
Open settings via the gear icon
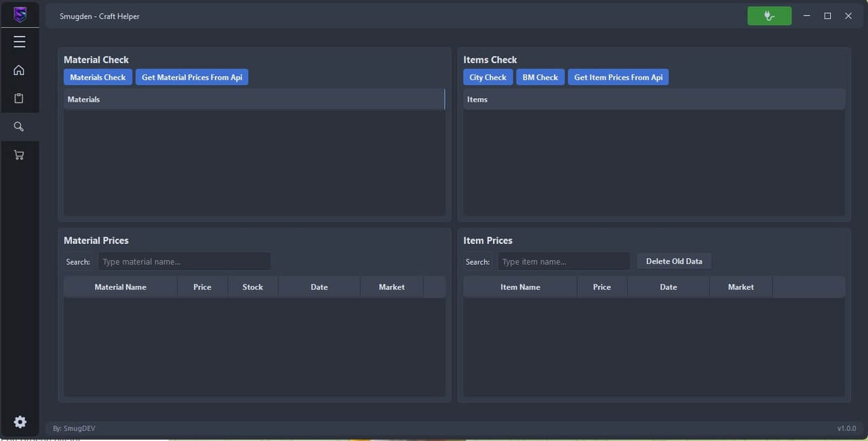(x=20, y=422)
